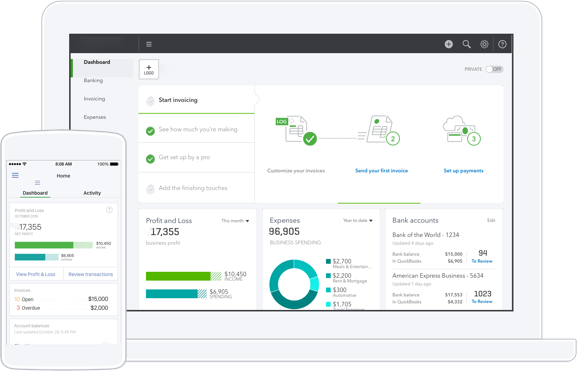The width and height of the screenshot is (577, 372).
Task: Click the plus create icon in top bar
Action: [448, 44]
